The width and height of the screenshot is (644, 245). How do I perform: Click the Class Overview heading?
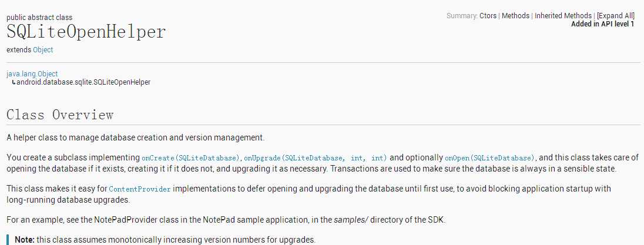point(60,115)
